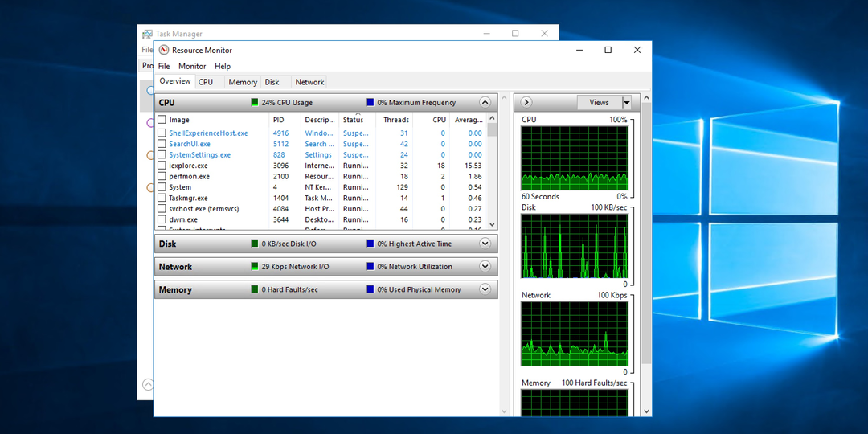868x434 pixels.
Task: Click the blue Used Physical Memory indicator
Action: [x=371, y=289]
